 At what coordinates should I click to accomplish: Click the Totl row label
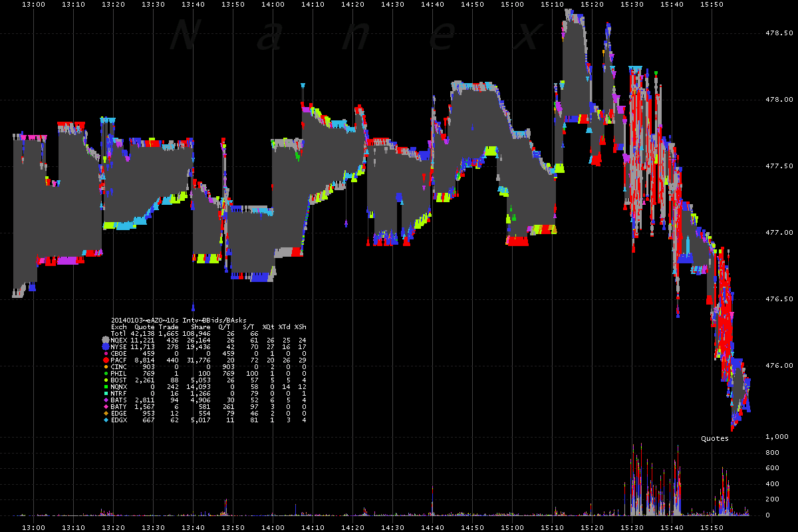(x=118, y=333)
